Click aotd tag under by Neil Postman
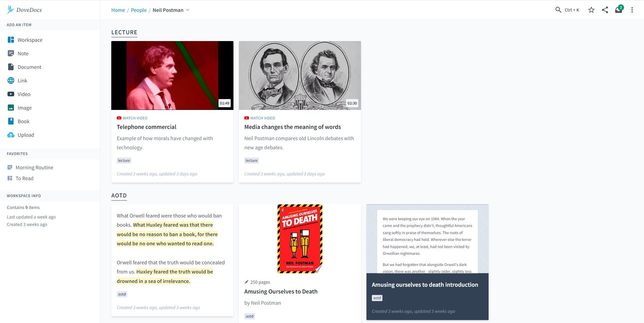644x323 pixels. click(x=249, y=316)
